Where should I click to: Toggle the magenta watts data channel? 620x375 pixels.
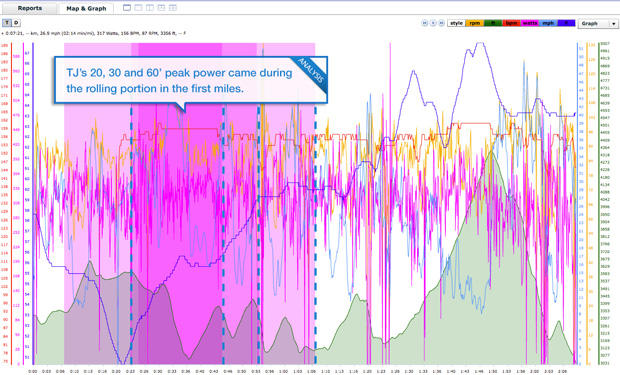530,23
